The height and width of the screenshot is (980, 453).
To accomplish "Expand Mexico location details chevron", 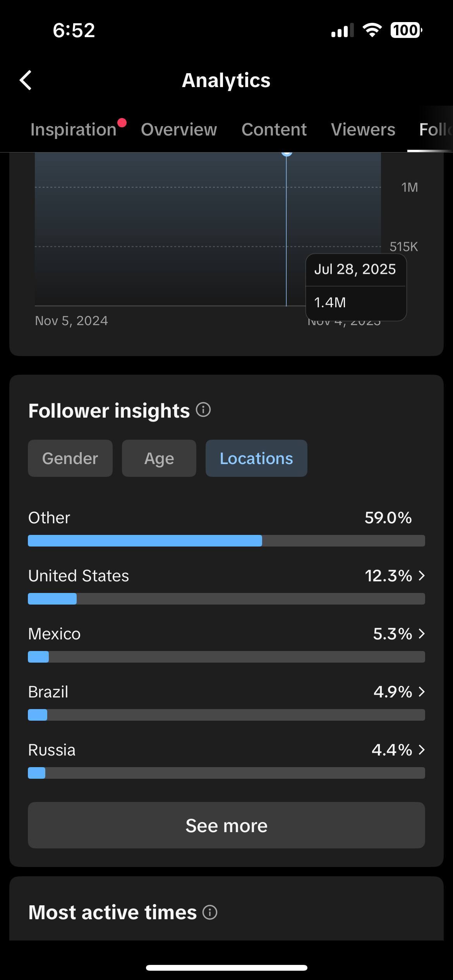I will [422, 634].
